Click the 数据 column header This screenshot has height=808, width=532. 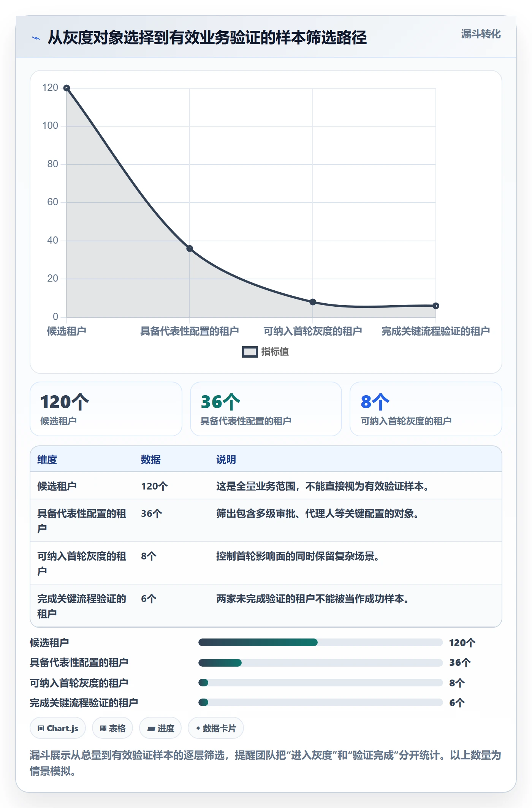[x=151, y=460]
